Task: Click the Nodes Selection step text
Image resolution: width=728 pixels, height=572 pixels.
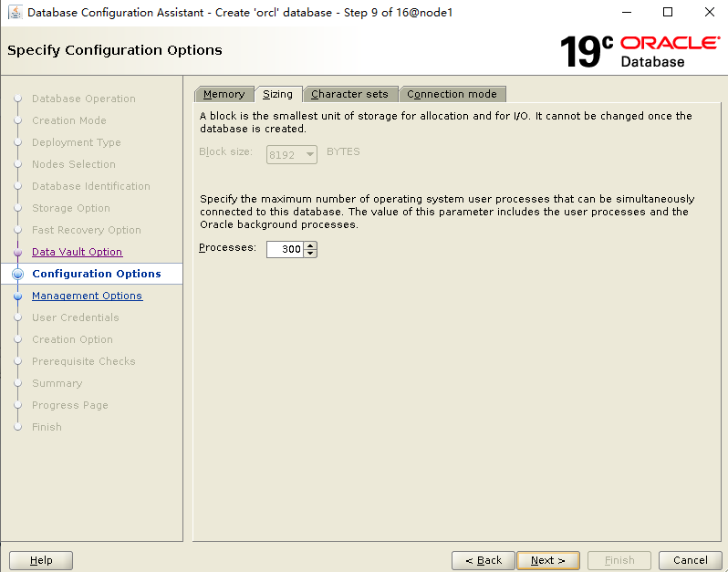Action: pos(74,164)
